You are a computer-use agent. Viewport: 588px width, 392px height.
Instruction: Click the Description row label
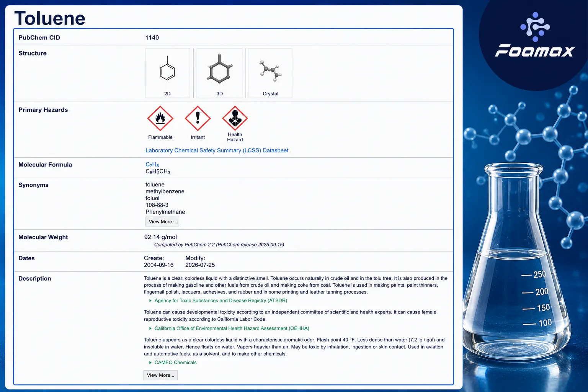pos(35,279)
